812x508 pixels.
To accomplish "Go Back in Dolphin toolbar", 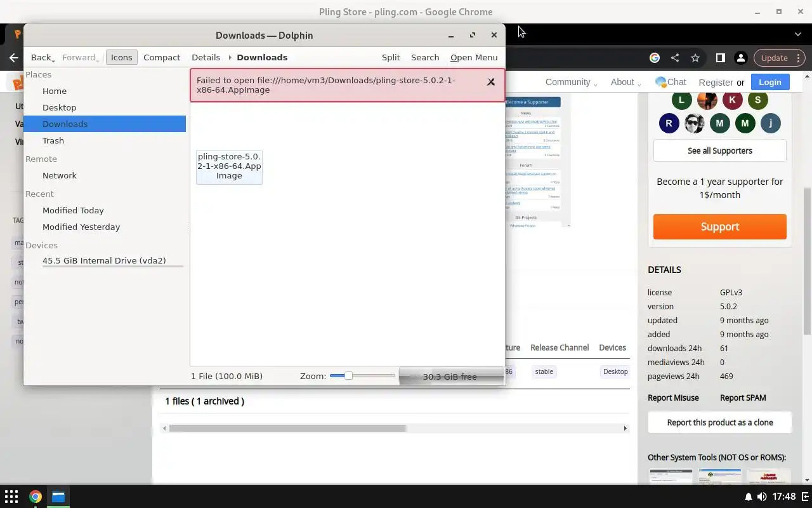I will tap(43, 57).
